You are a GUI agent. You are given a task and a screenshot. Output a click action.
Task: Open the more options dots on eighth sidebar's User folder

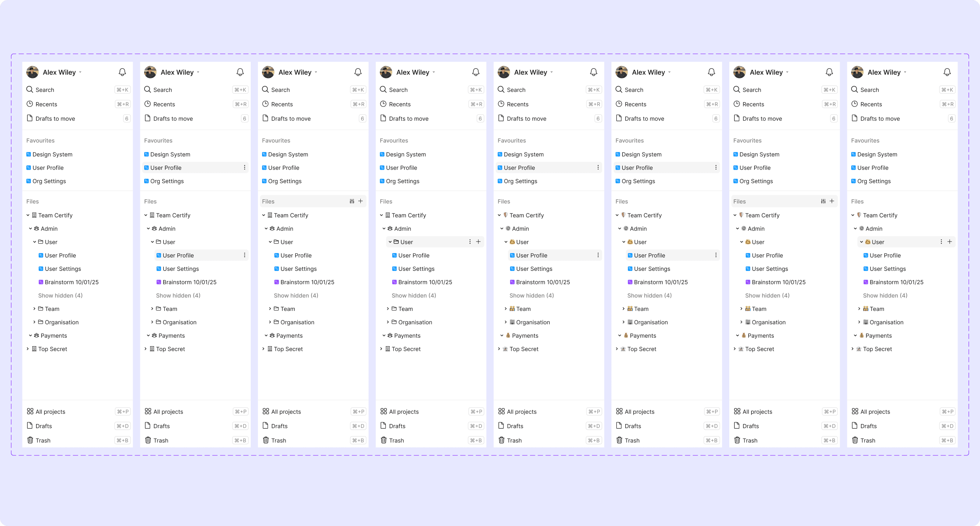tap(941, 242)
